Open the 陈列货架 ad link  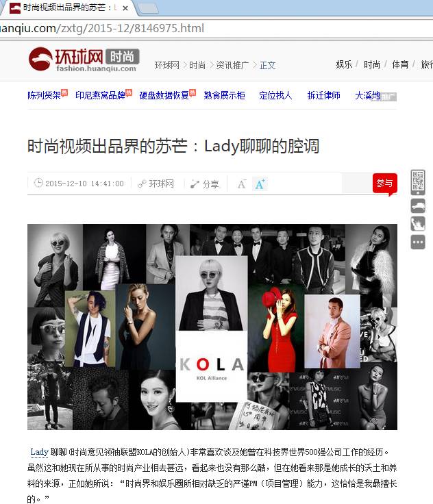44,95
